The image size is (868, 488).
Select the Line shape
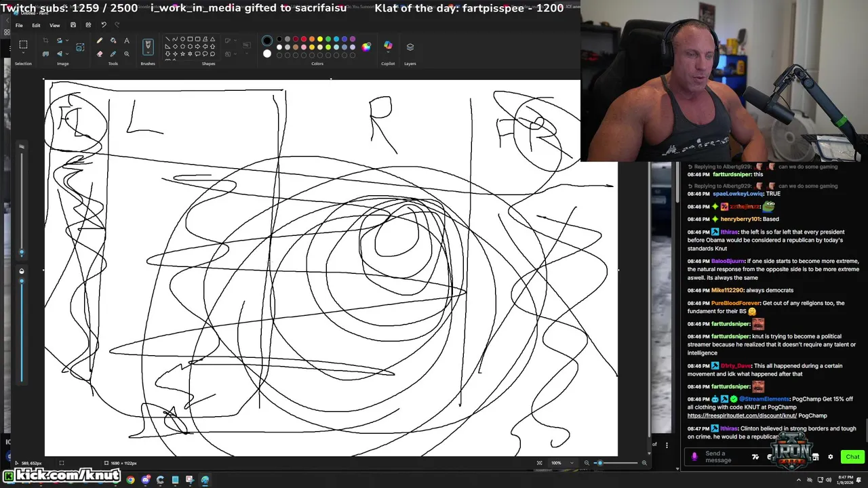167,39
